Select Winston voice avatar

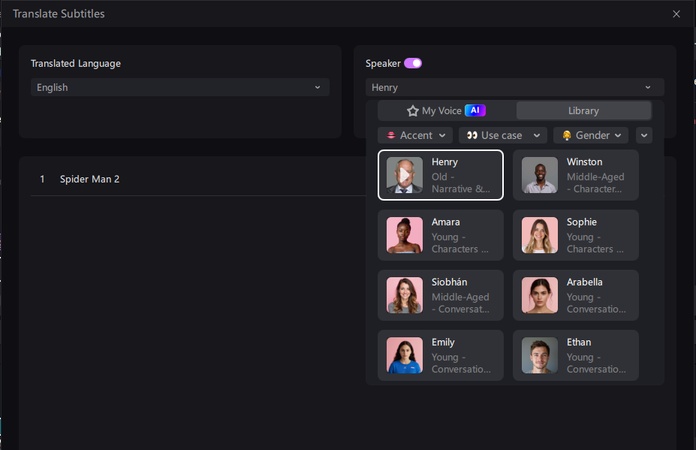(x=540, y=175)
